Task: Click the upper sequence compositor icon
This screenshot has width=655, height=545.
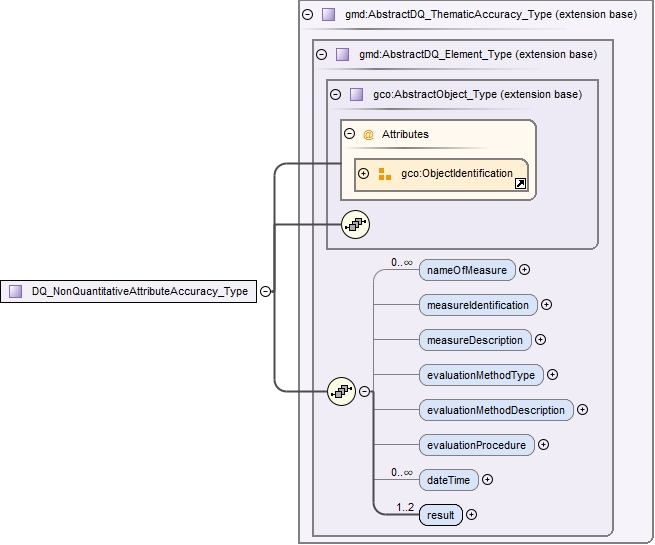Action: tap(354, 224)
